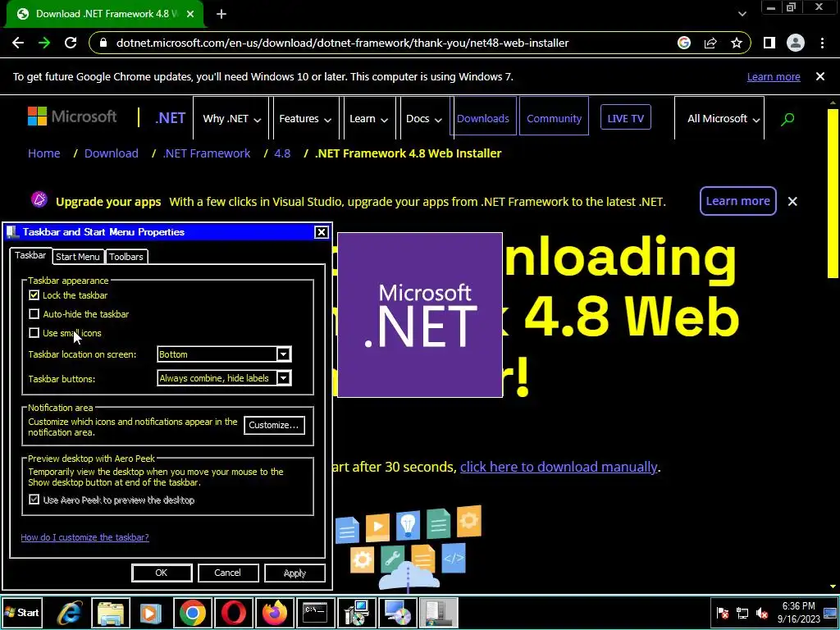Bookmark this tab with the star

(737, 43)
